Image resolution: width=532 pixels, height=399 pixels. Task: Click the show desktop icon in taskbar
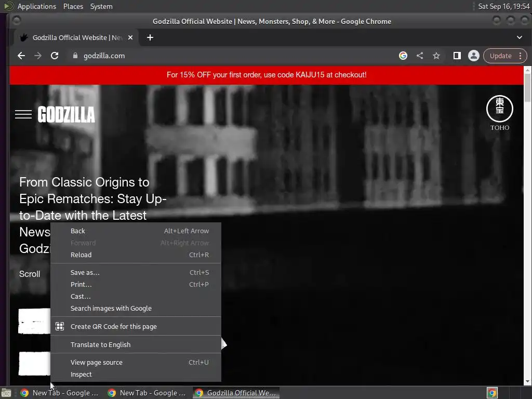pos(6,393)
